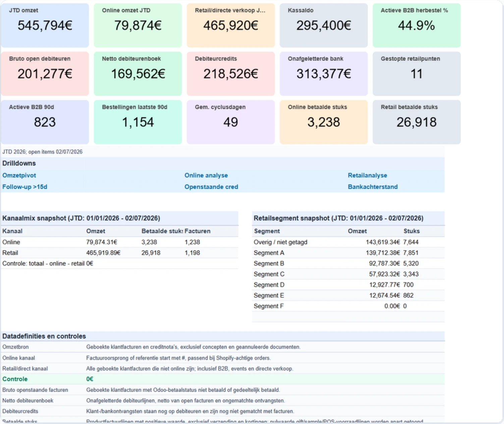504x424 pixels.
Task: Click the 'Controle: totaal - online - retail' row label
Action: 43,264
